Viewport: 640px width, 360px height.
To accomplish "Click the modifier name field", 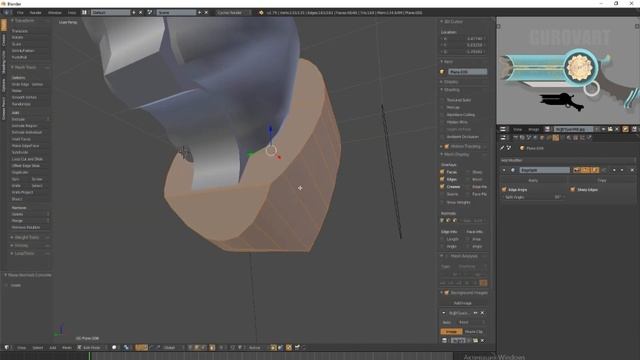I will click(x=544, y=170).
